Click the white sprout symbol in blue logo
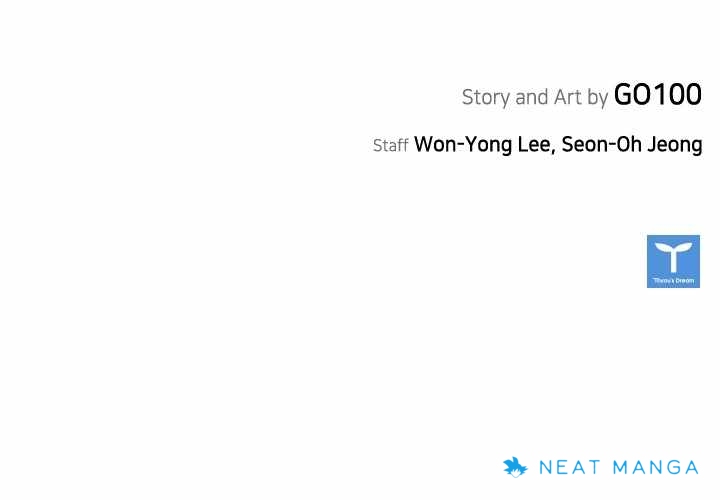Viewport: 720px width, 500px height. (673, 256)
